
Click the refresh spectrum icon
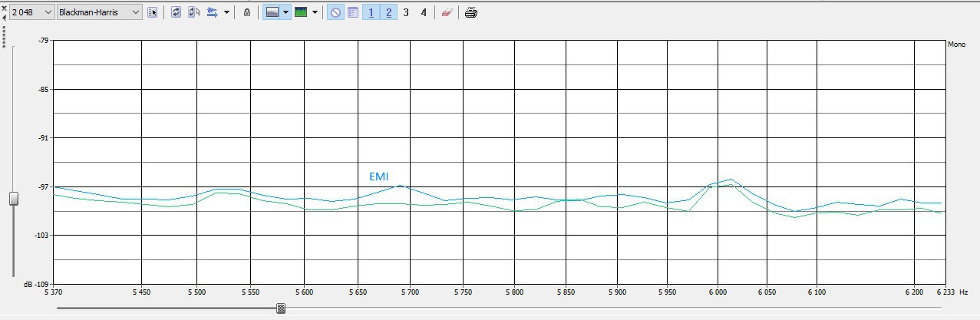tap(176, 12)
